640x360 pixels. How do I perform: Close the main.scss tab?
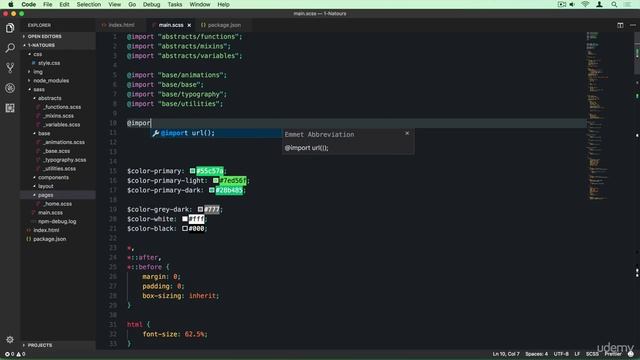[189, 25]
